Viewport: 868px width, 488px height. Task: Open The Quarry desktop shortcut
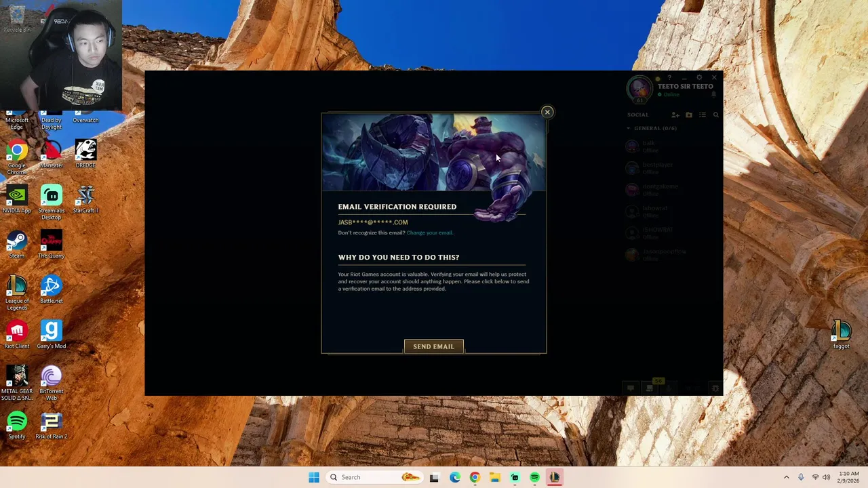click(x=52, y=245)
